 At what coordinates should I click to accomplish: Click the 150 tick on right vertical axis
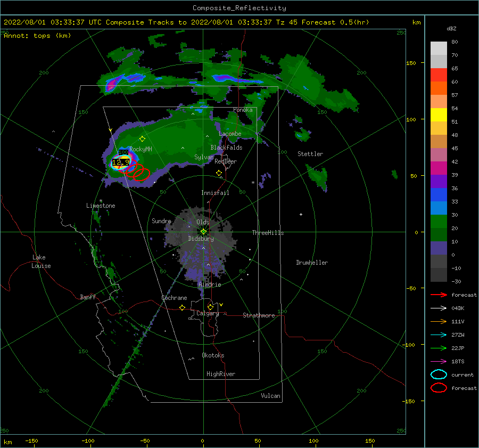click(411, 63)
